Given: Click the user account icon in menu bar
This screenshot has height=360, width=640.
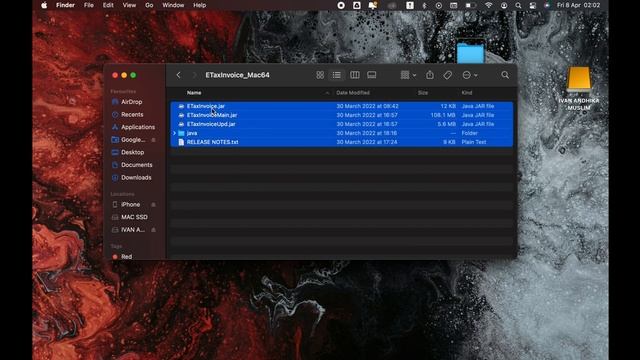Looking at the screenshot, I should (504, 5).
